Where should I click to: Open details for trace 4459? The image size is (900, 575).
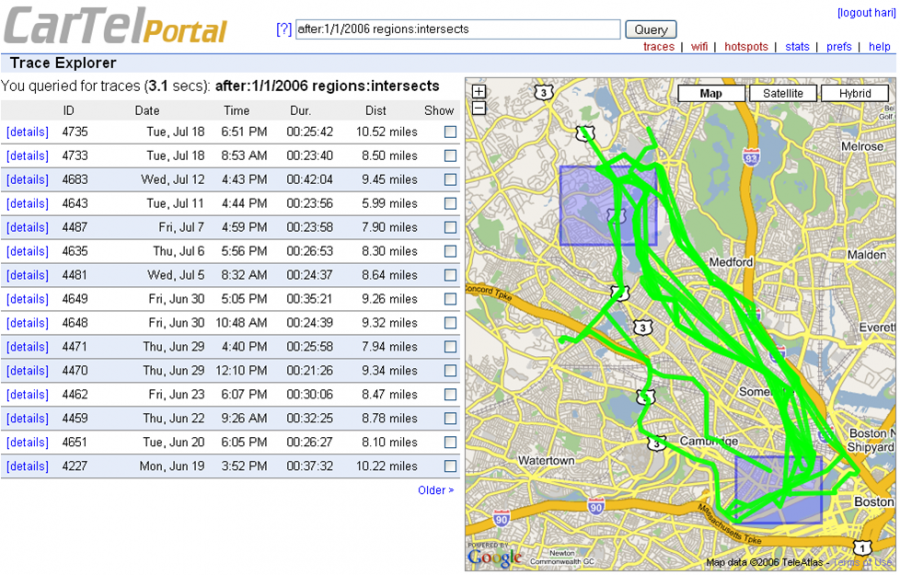pos(28,418)
